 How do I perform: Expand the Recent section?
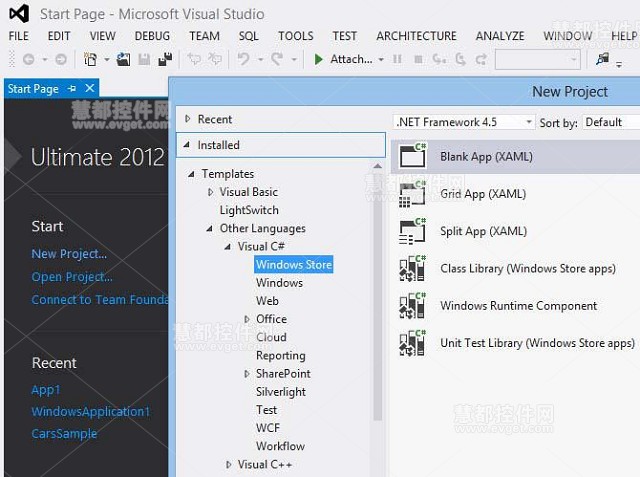[188, 119]
